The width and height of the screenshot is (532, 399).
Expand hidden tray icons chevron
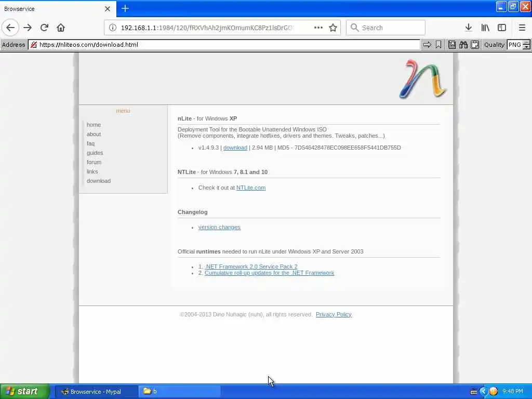coord(483,392)
